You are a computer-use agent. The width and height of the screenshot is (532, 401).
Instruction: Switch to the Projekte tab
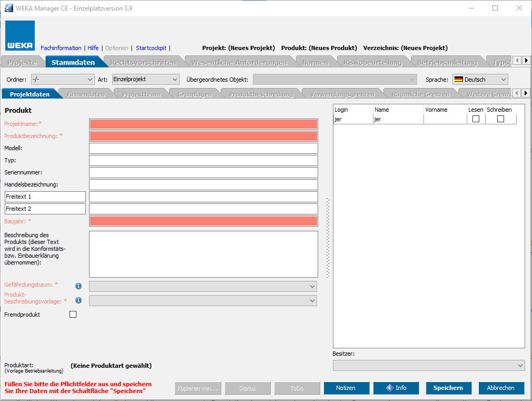click(22, 62)
